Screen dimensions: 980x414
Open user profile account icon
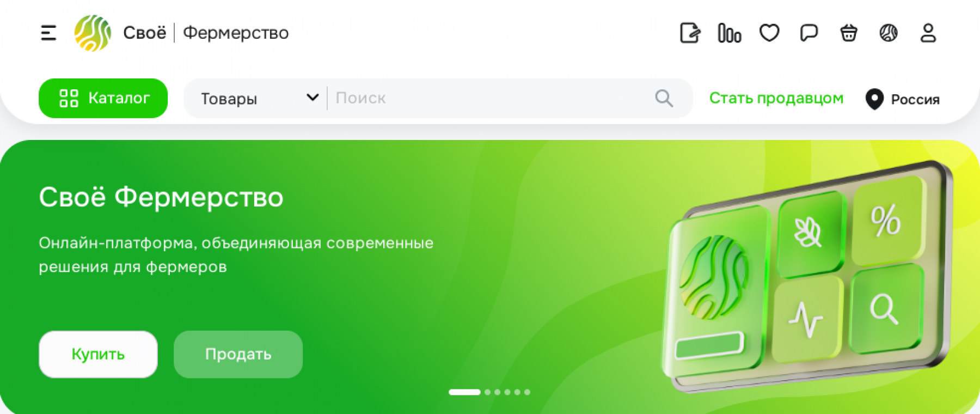pos(928,33)
